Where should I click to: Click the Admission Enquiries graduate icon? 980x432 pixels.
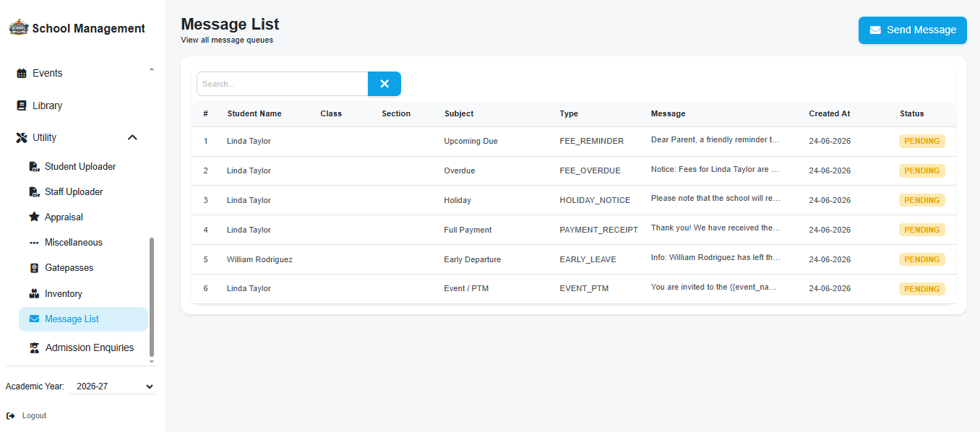pos(34,347)
